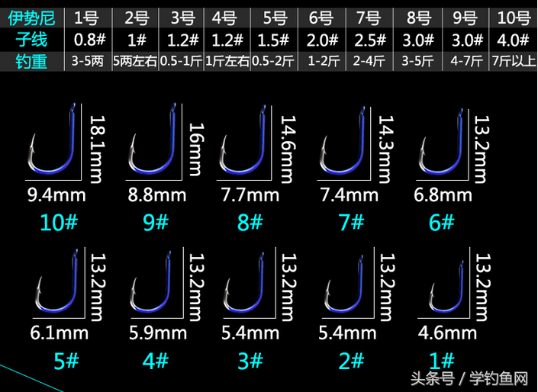
Task: Click the 8号 column header
Action: (x=418, y=18)
